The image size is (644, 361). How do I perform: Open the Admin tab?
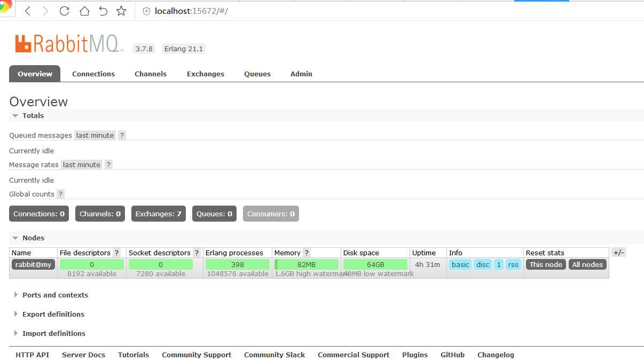tap(301, 74)
